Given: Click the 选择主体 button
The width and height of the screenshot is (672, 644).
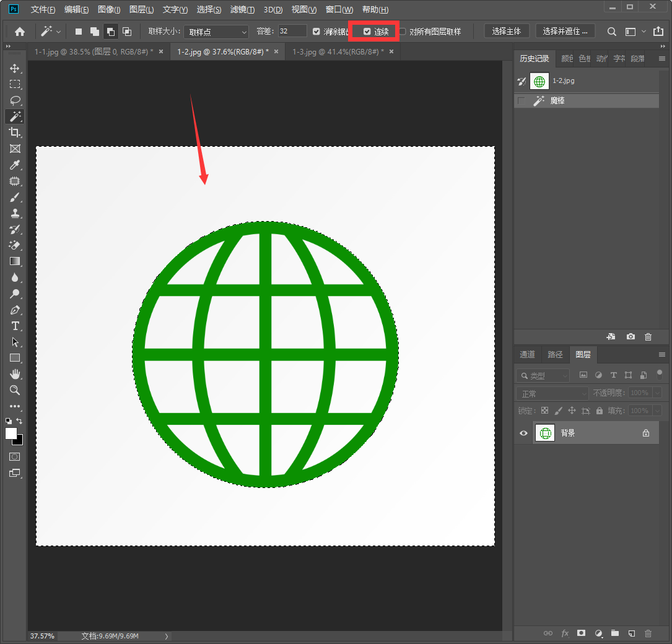Looking at the screenshot, I should [506, 32].
